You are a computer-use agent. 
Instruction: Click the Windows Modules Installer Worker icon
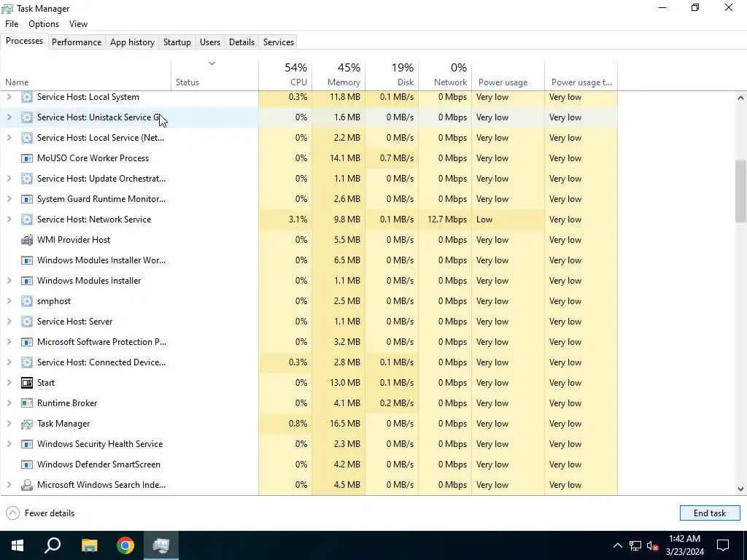27,260
